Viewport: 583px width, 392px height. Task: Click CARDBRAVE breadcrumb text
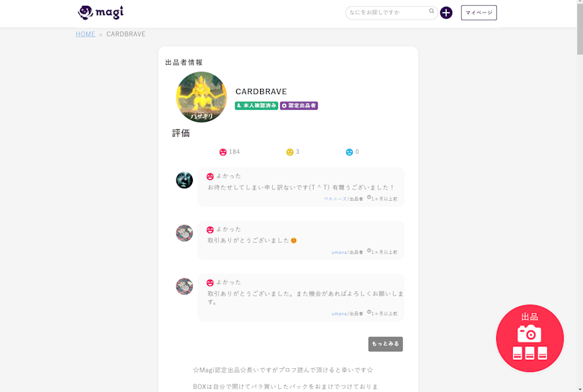click(x=126, y=34)
